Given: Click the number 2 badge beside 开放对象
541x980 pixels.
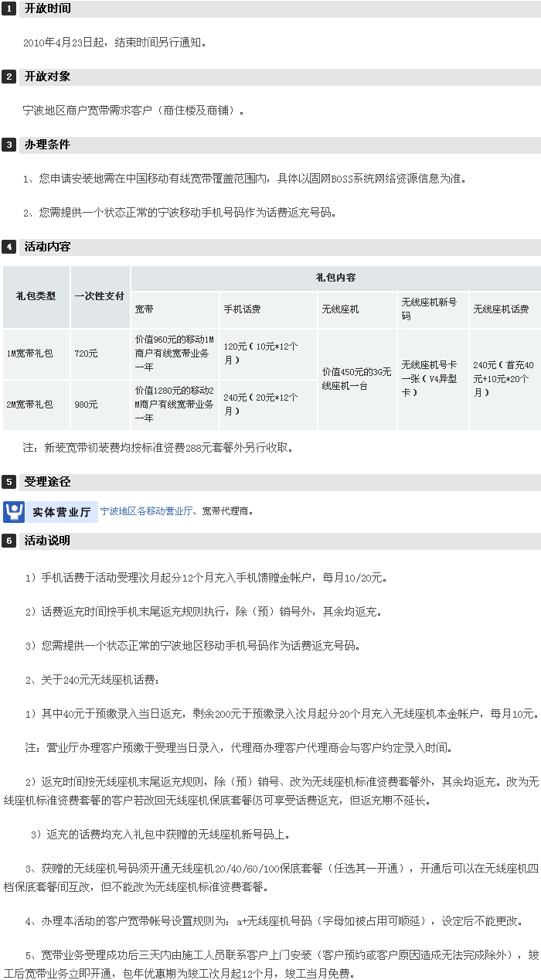Looking at the screenshot, I should coord(9,77).
